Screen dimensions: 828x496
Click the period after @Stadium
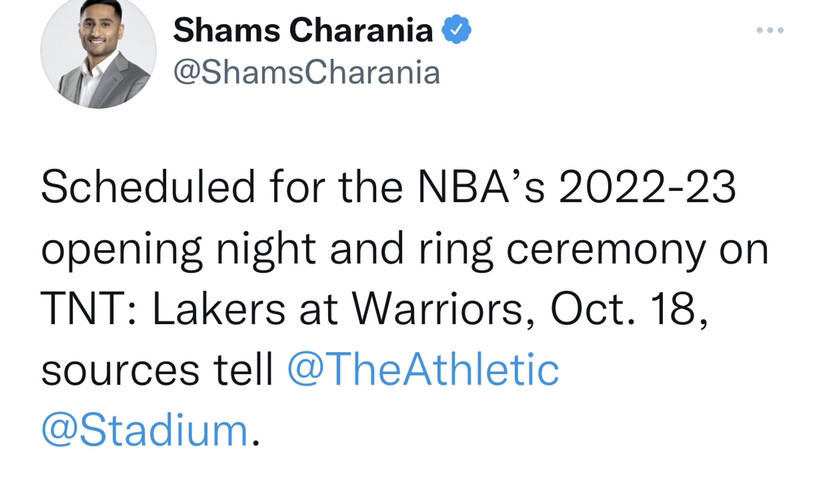click(256, 443)
